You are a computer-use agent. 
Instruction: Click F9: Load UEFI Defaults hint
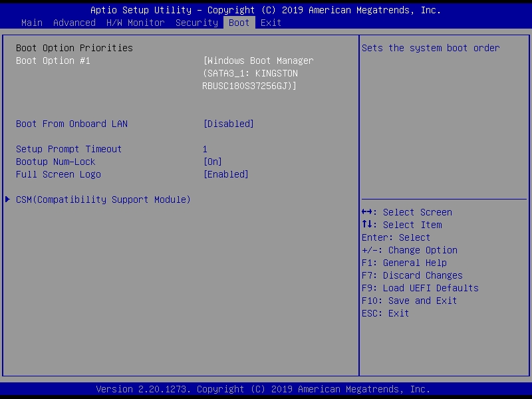coord(420,288)
